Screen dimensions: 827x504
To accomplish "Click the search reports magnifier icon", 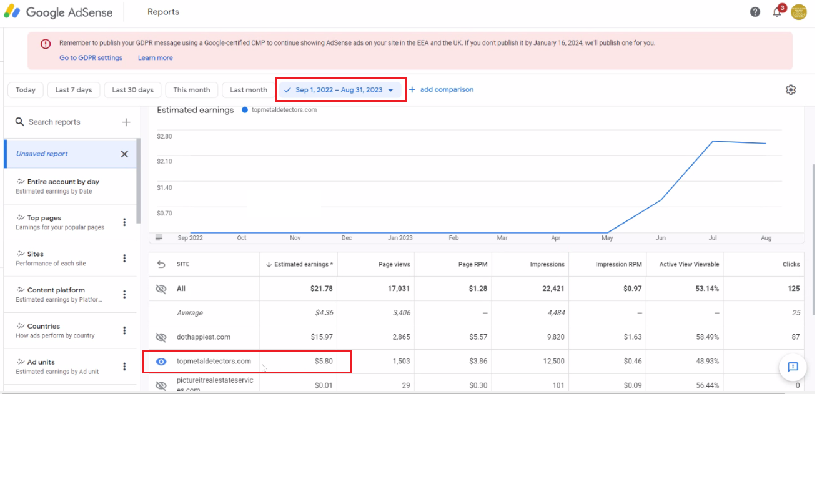I will point(20,122).
